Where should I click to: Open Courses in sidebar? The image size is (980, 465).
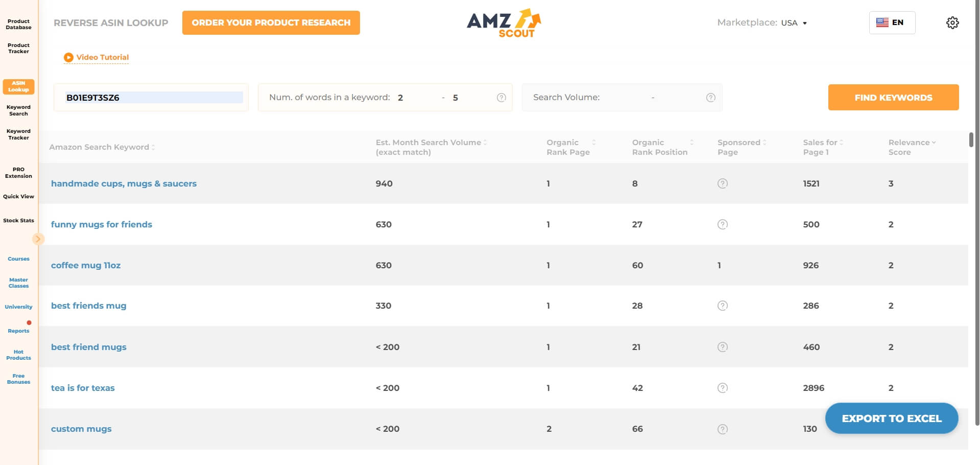pyautogui.click(x=18, y=259)
